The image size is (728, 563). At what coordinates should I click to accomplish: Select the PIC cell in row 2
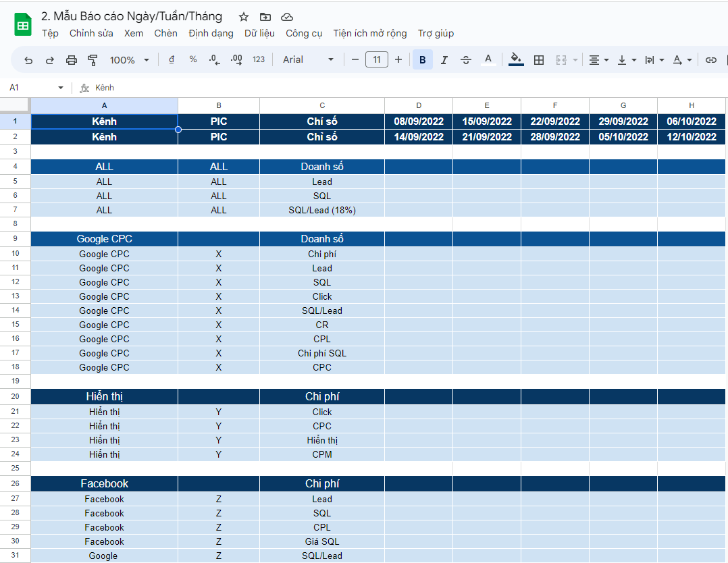(219, 137)
